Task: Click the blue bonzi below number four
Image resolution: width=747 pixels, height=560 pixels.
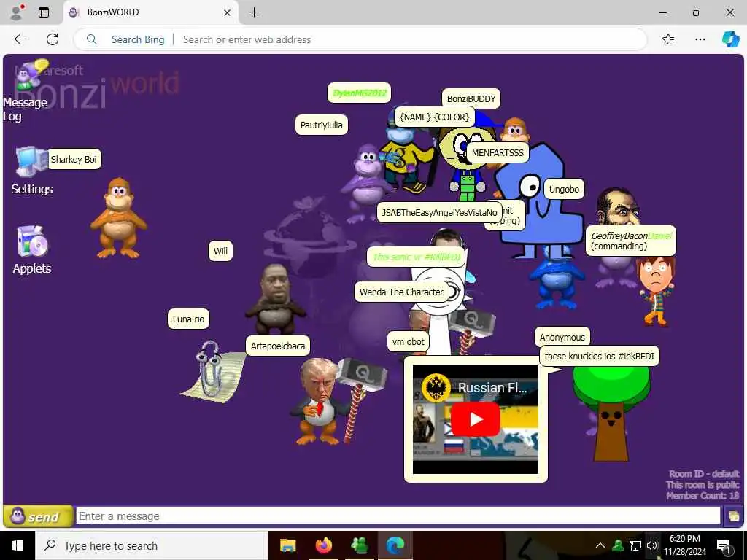Action: [x=555, y=280]
